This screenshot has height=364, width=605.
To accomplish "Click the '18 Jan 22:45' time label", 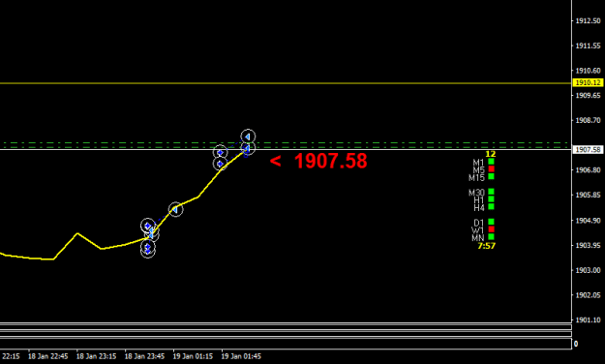I will (x=48, y=356).
